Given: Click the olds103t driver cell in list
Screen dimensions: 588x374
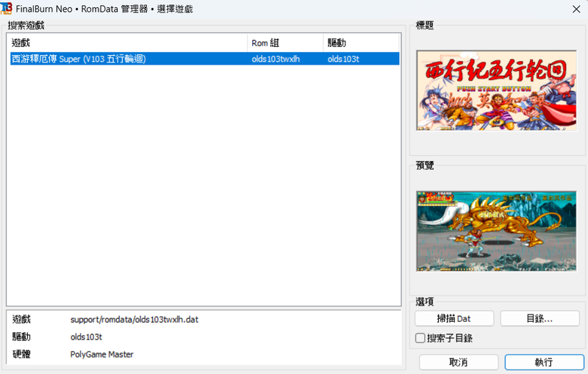Looking at the screenshot, I should coord(343,59).
